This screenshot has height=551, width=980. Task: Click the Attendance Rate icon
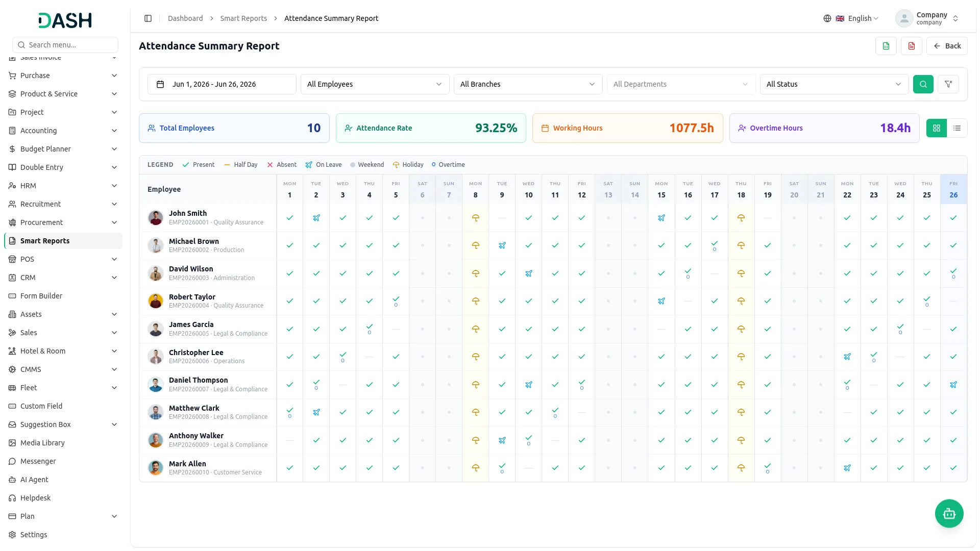tap(349, 128)
